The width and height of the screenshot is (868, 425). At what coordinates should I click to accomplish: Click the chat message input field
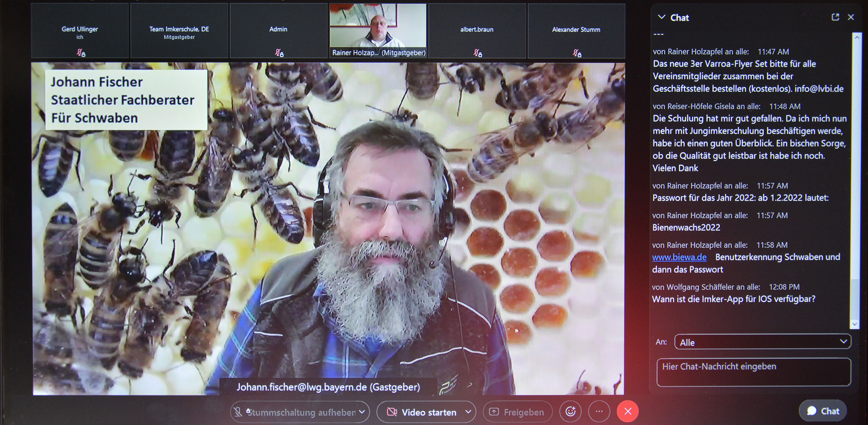(x=754, y=372)
